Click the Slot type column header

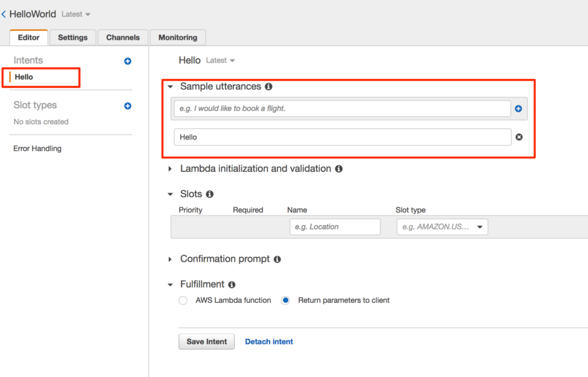[x=410, y=210]
